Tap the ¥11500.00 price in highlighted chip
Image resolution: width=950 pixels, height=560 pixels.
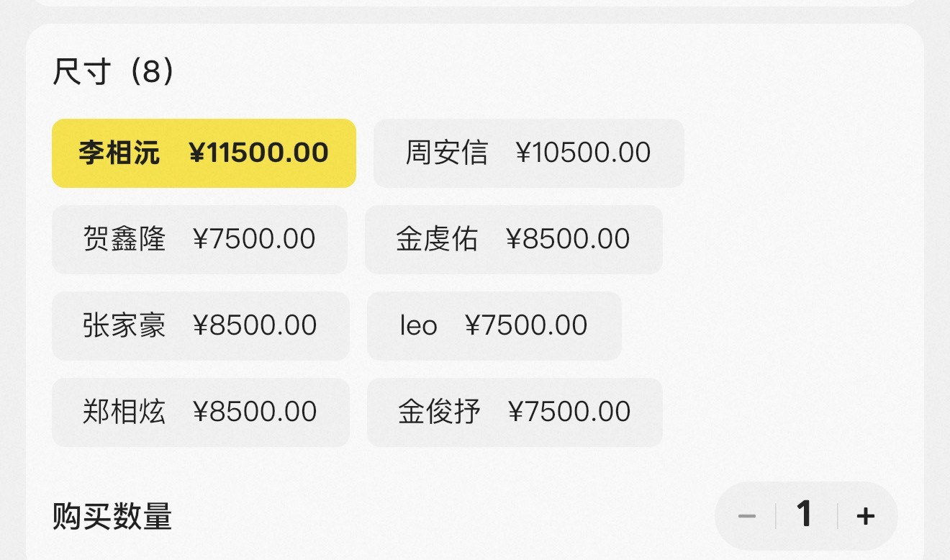click(x=258, y=153)
